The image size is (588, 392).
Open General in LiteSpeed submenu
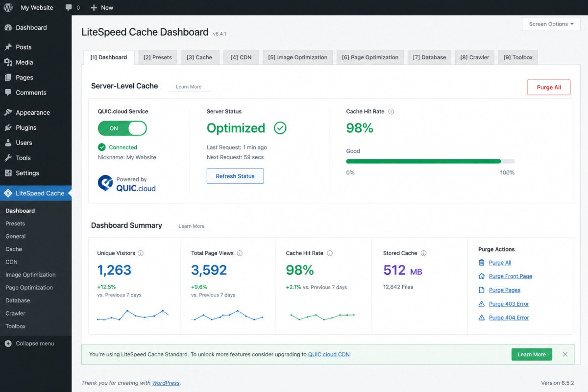(x=16, y=236)
